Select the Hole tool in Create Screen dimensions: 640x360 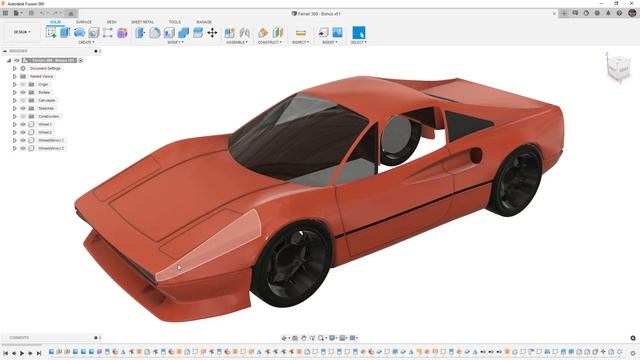pos(94,33)
